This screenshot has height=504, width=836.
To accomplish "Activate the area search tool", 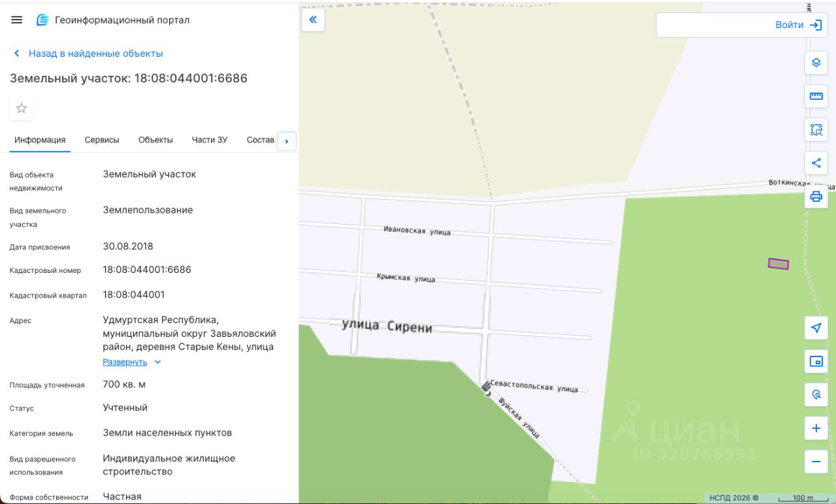I will click(x=816, y=129).
